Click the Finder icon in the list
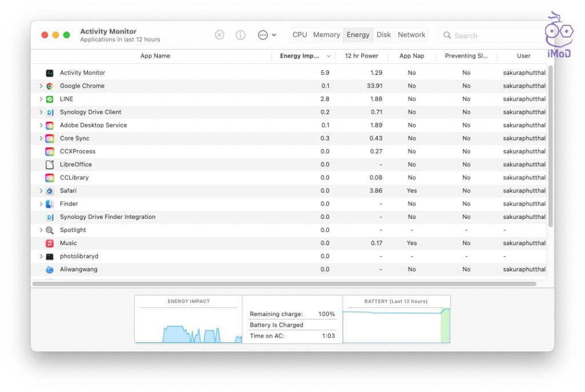Image resolution: width=585 pixels, height=392 pixels. (x=50, y=203)
